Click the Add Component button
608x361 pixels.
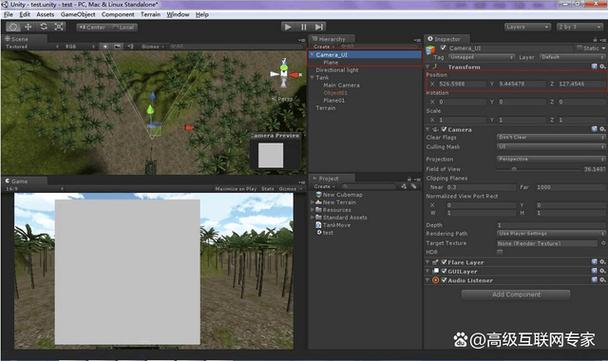[x=516, y=294]
